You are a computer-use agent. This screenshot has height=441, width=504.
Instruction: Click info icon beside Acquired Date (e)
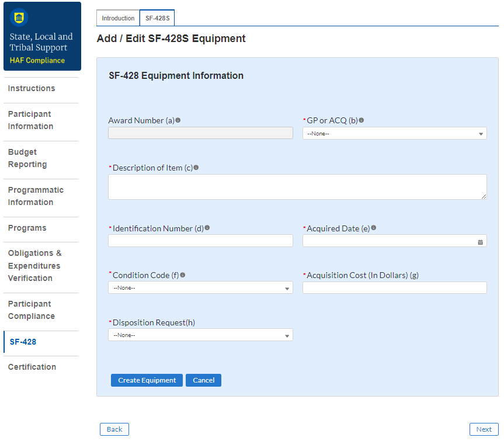point(374,228)
